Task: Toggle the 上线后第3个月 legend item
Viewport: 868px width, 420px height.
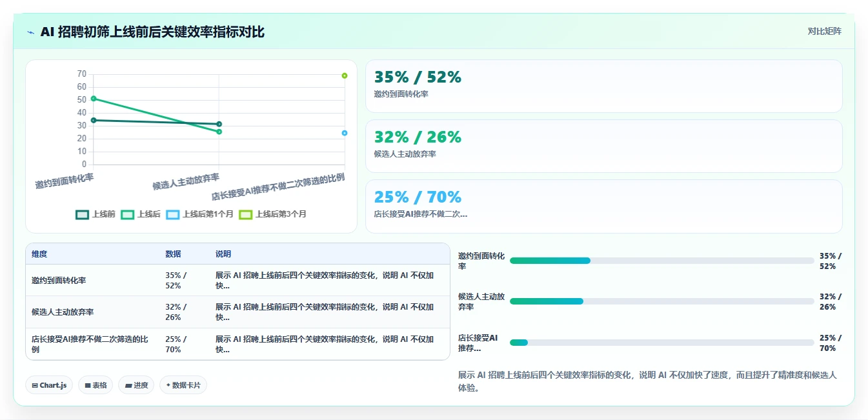Action: [x=272, y=214]
